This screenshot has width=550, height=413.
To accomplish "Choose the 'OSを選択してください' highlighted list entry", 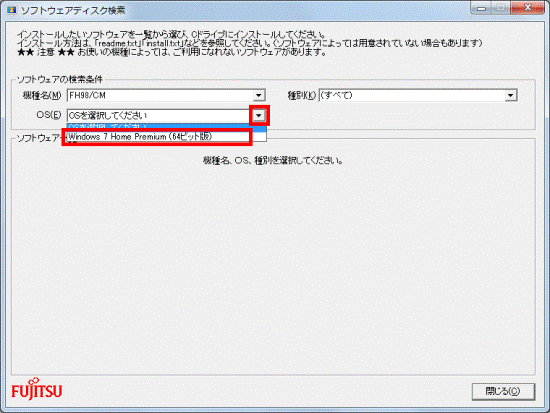I will (x=167, y=127).
